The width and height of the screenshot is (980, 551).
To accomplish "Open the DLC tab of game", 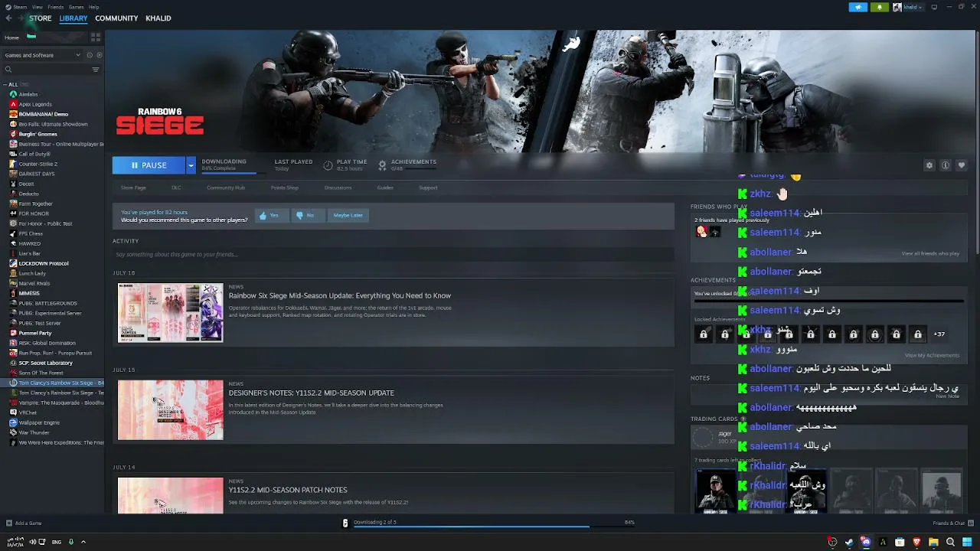I will (176, 187).
